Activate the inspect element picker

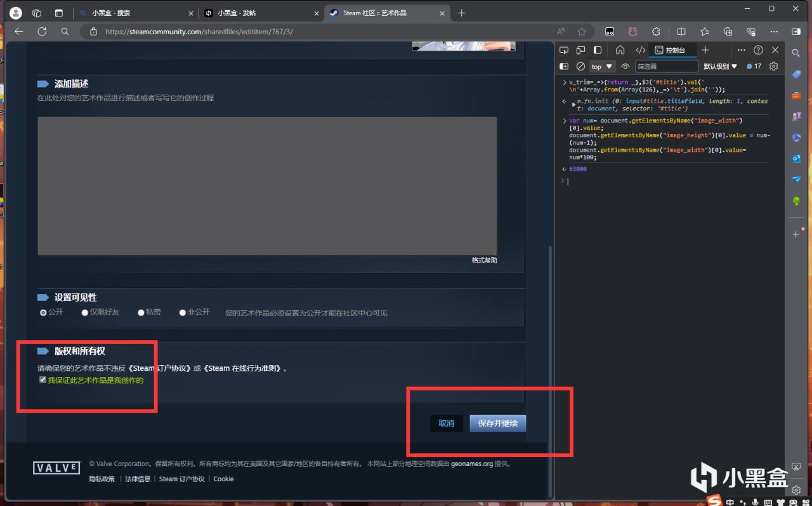(x=564, y=50)
